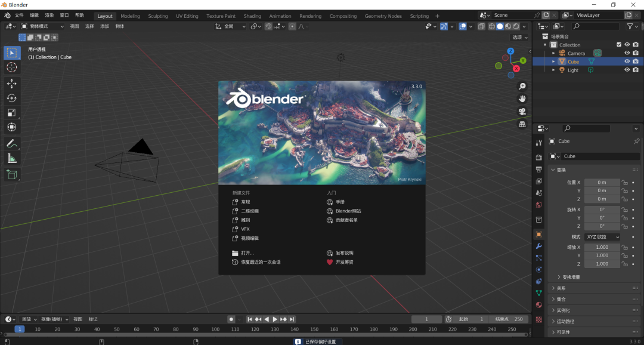Select the Move tool in the left toolbar

12,84
